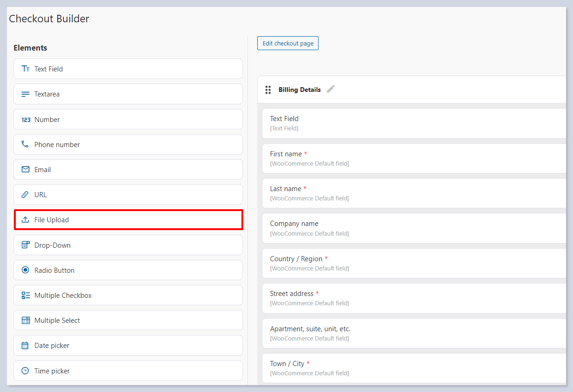Click the URL chain link icon
The height and width of the screenshot is (392, 573).
pyautogui.click(x=26, y=194)
